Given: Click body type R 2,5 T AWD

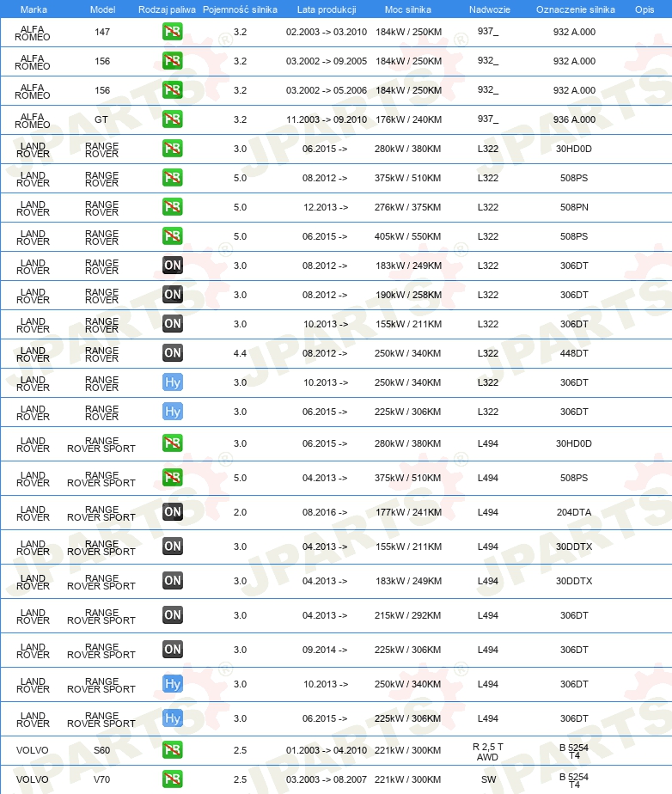Looking at the screenshot, I should tap(487, 752).
